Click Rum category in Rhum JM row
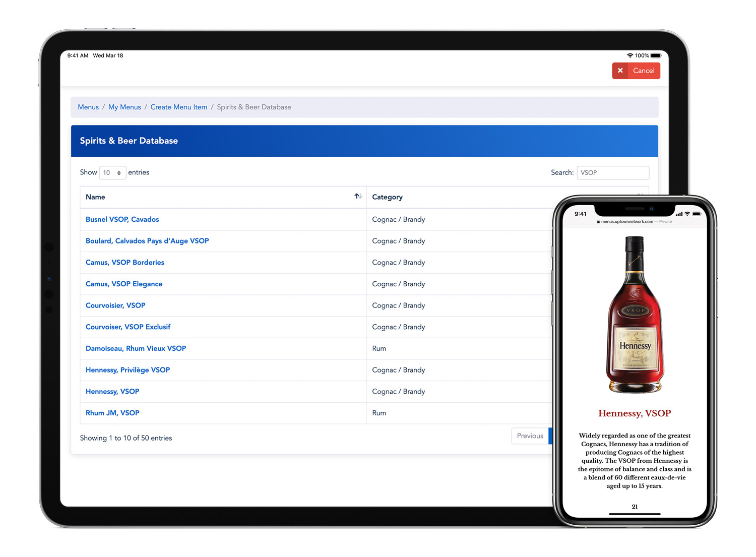756x557 pixels. click(x=379, y=413)
